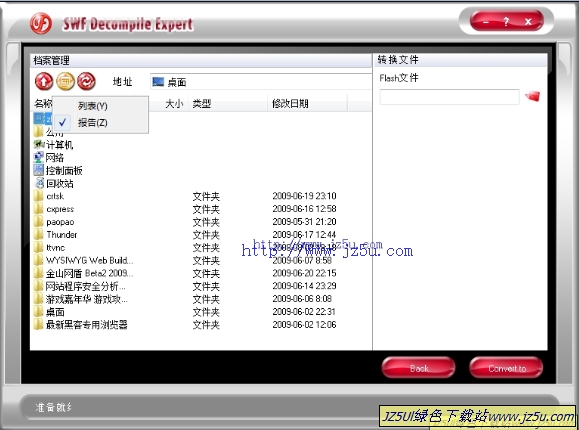Select the paopao folder

[x=60, y=222]
